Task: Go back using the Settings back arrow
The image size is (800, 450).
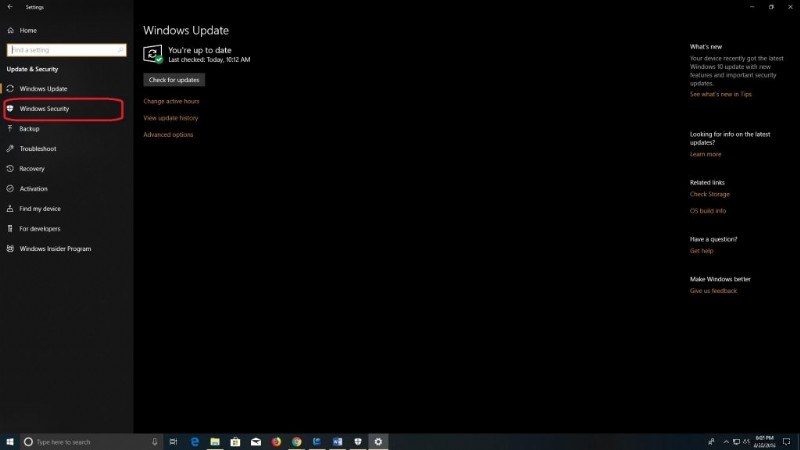Action: pyautogui.click(x=10, y=7)
